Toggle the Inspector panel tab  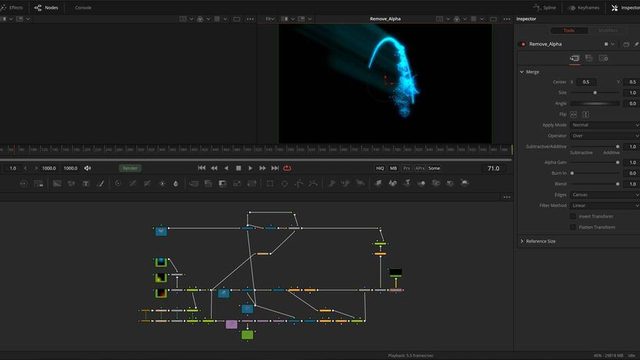click(x=625, y=8)
